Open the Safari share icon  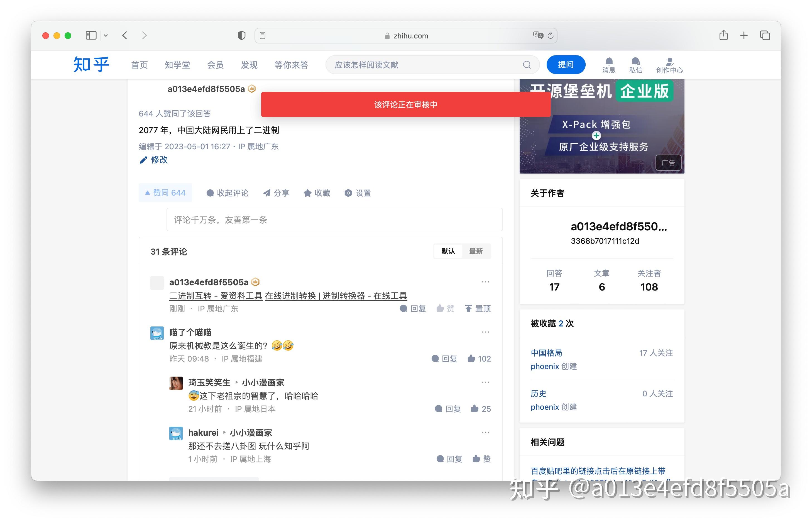point(723,35)
